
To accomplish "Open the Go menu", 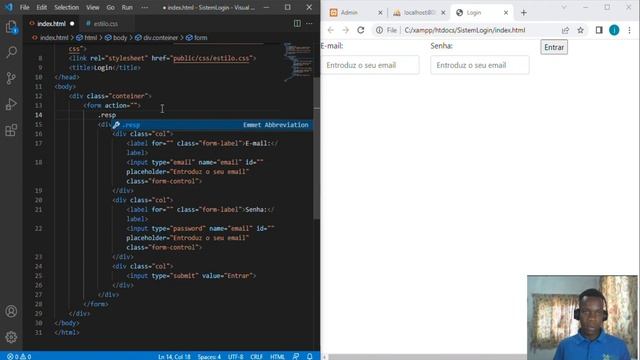I will (x=111, y=7).
